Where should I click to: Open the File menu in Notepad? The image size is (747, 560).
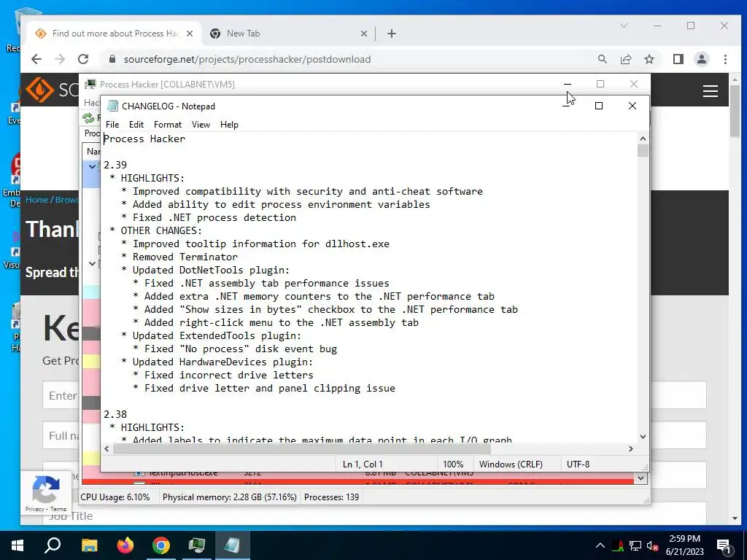(x=112, y=124)
